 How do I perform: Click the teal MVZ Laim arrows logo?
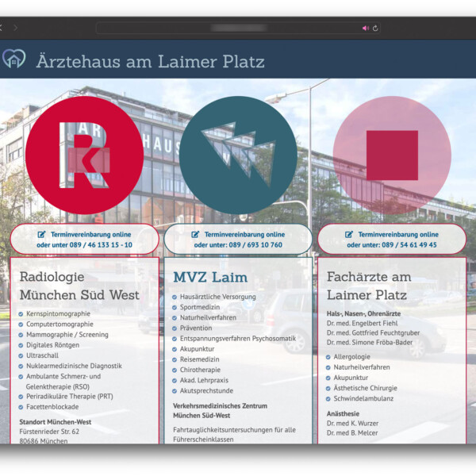238,155
